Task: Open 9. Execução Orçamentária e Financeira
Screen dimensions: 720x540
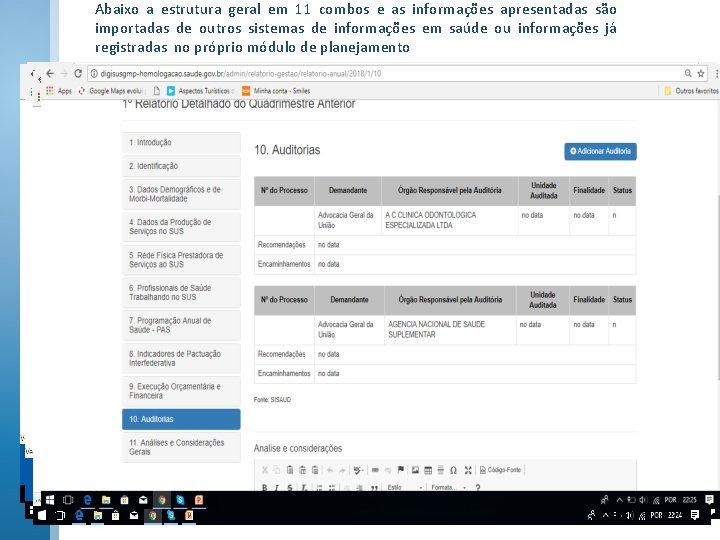Action: [x=181, y=391]
